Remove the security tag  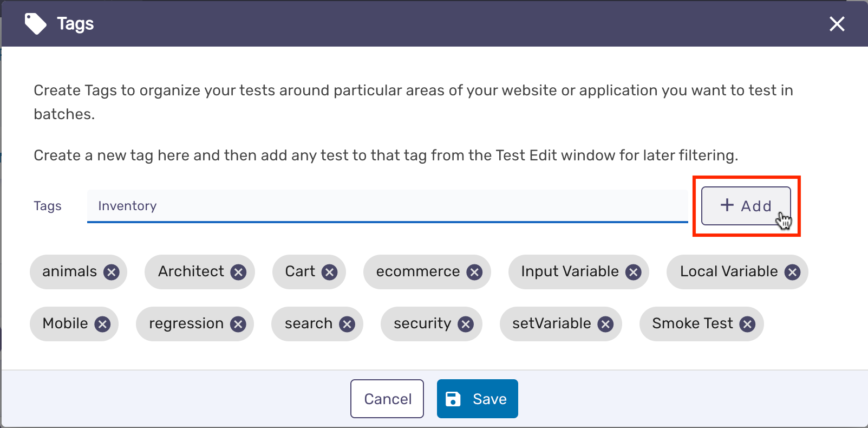pyautogui.click(x=465, y=324)
